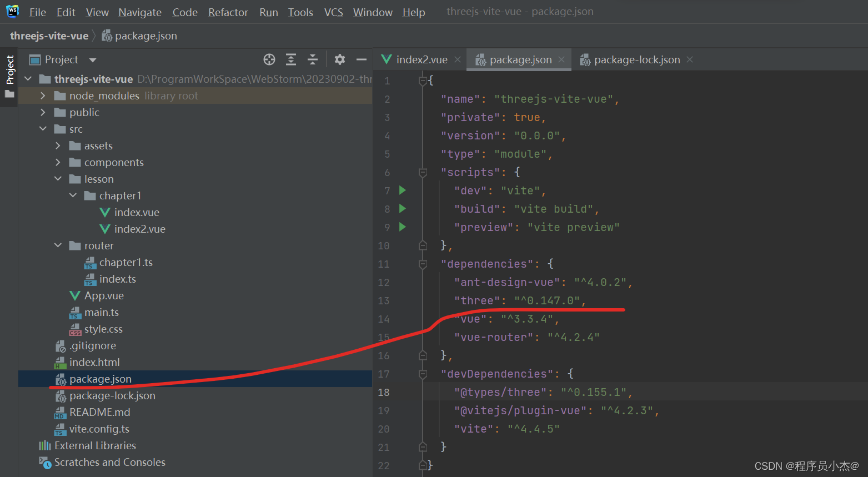Close the package-lock.json editor tab
The image size is (868, 477).
[x=690, y=59]
